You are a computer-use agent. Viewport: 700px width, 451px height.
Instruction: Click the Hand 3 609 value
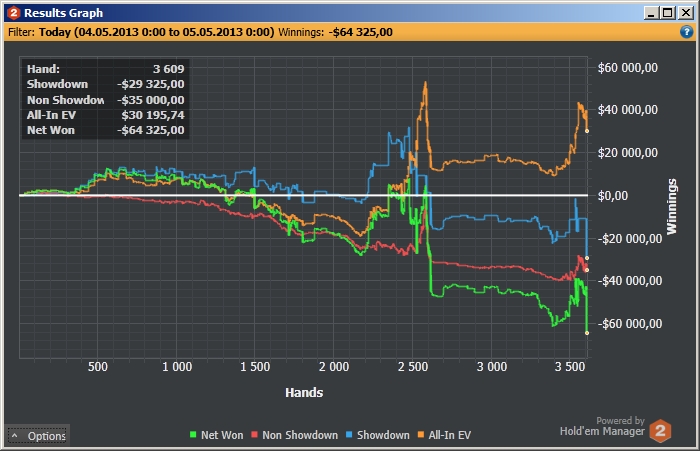pyautogui.click(x=168, y=69)
